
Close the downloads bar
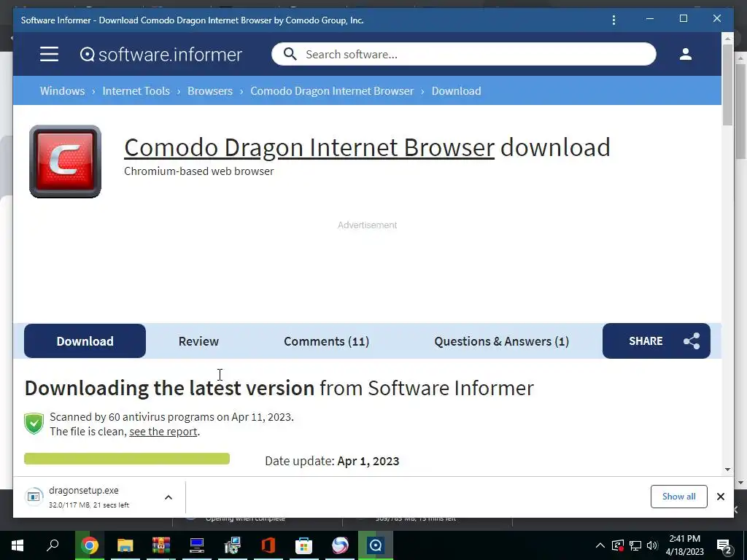pyautogui.click(x=720, y=497)
